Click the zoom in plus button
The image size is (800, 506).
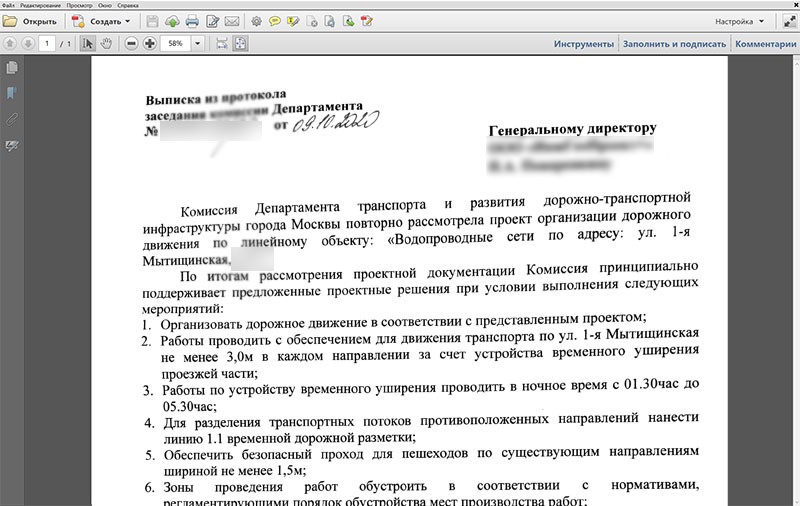[x=149, y=43]
